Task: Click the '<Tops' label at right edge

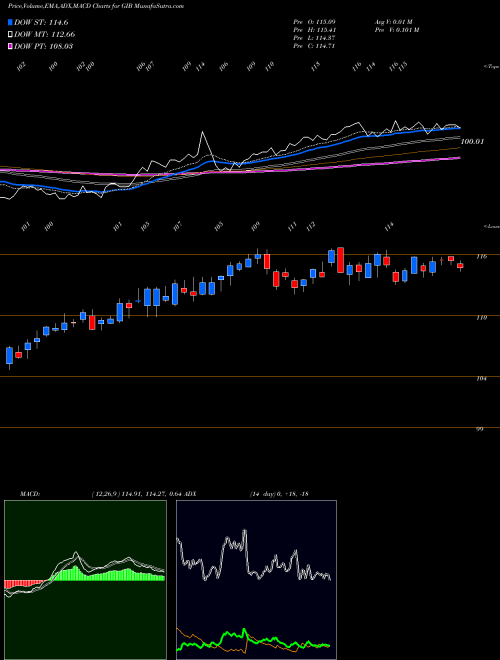Action: coord(491,67)
